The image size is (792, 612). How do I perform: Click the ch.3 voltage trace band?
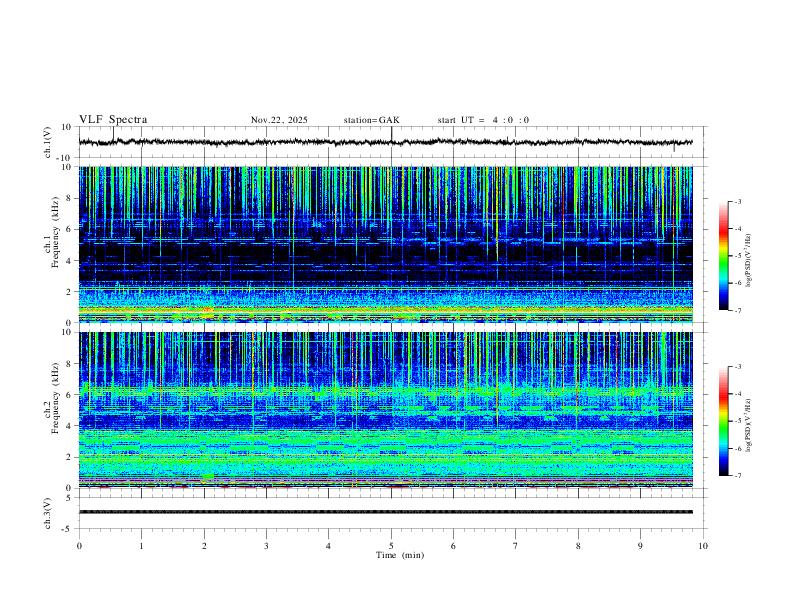coord(386,512)
